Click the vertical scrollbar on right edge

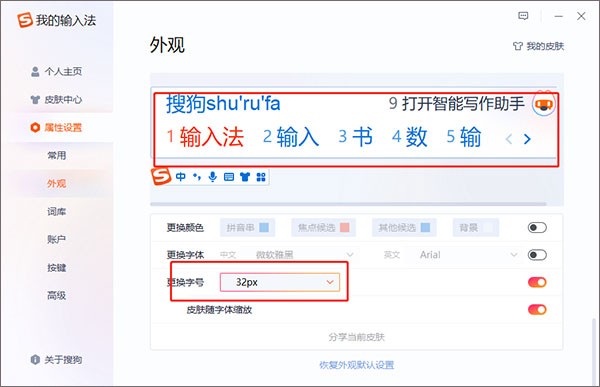point(594,351)
